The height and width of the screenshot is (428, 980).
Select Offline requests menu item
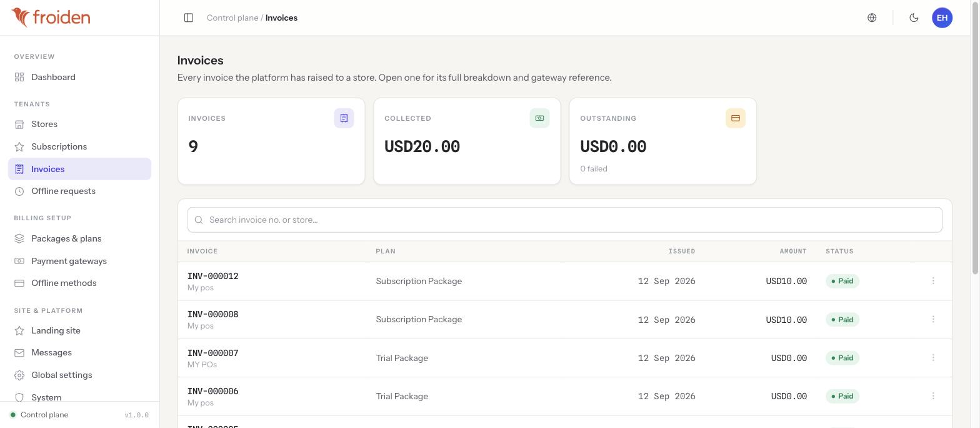click(x=79, y=191)
